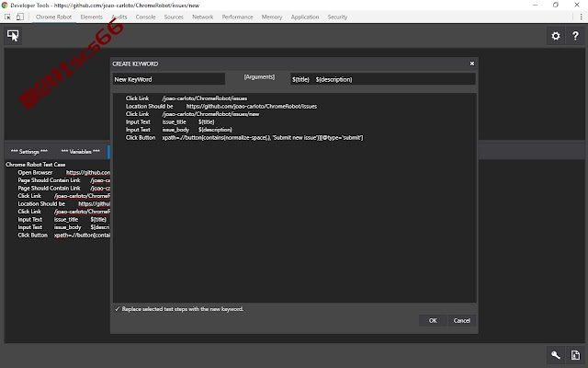Image resolution: width=588 pixels, height=368 pixels.
Task: Switch to Chrome Robot tab
Action: tap(53, 17)
